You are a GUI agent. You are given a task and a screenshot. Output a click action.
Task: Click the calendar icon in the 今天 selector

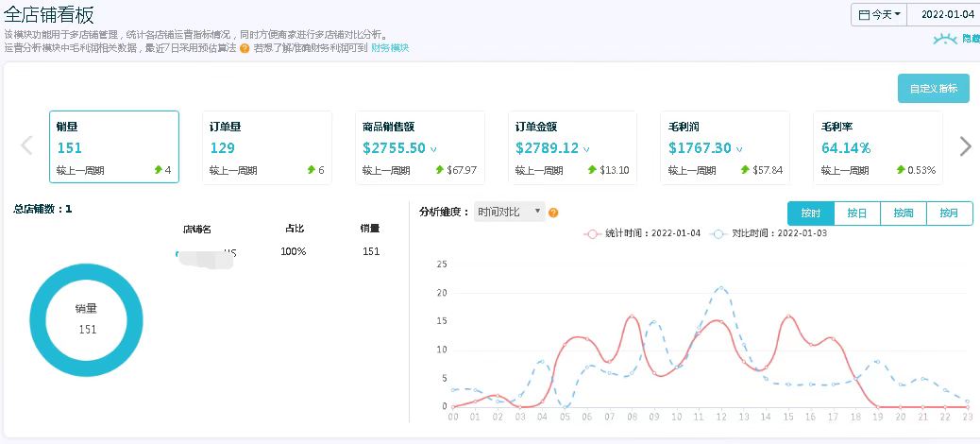tap(864, 15)
